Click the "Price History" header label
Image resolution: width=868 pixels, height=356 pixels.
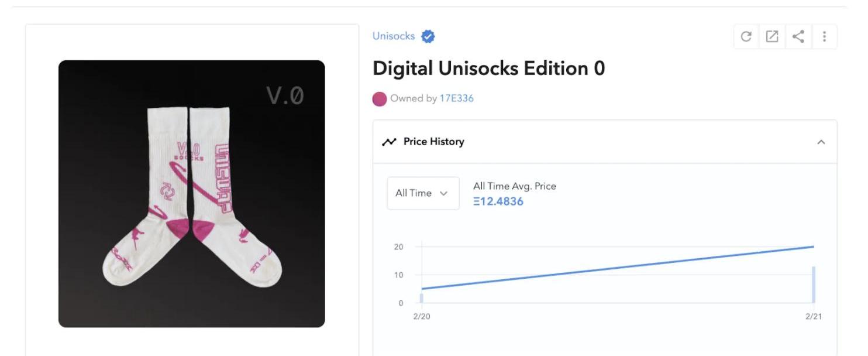pyautogui.click(x=433, y=142)
